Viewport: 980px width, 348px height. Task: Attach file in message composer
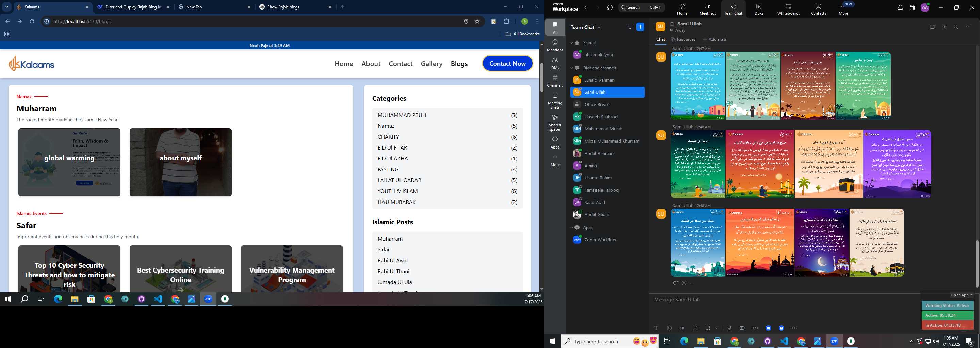point(695,328)
